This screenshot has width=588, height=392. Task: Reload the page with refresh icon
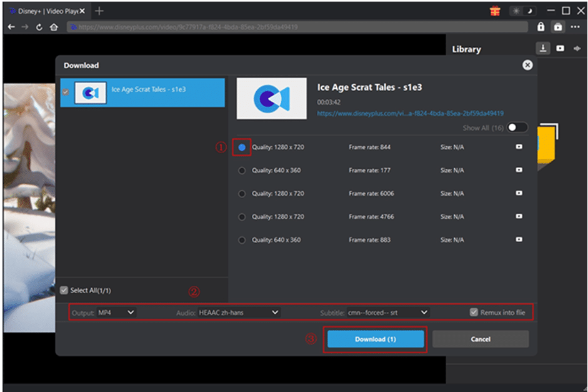click(39, 28)
